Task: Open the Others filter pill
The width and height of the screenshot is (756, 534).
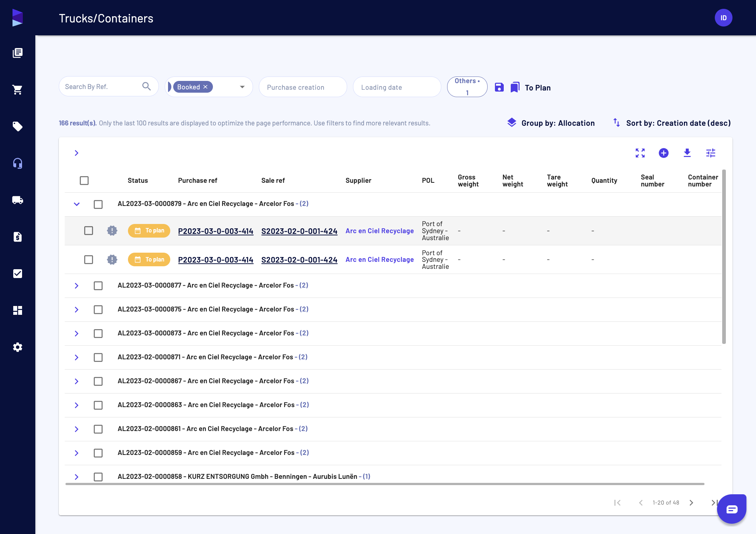Action: tap(467, 87)
